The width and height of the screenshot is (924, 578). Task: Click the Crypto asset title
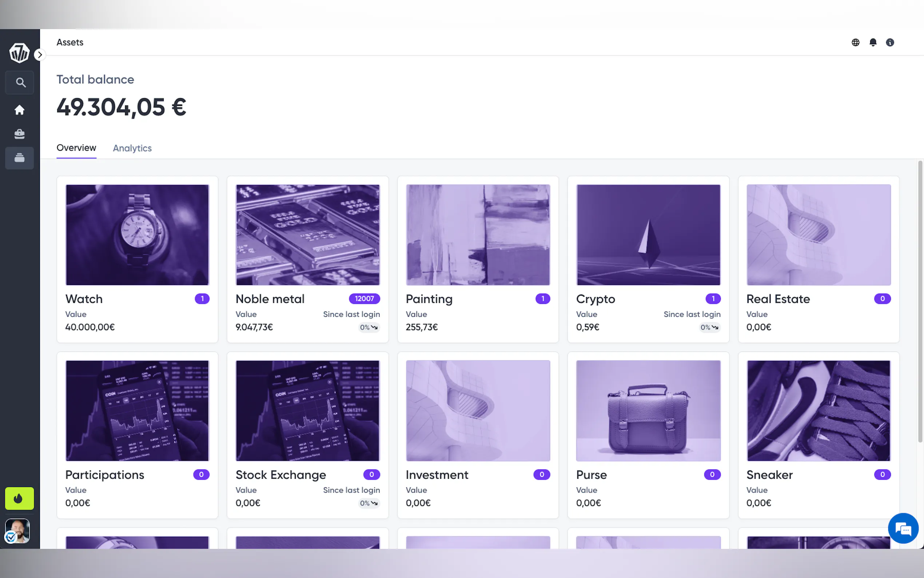596,299
